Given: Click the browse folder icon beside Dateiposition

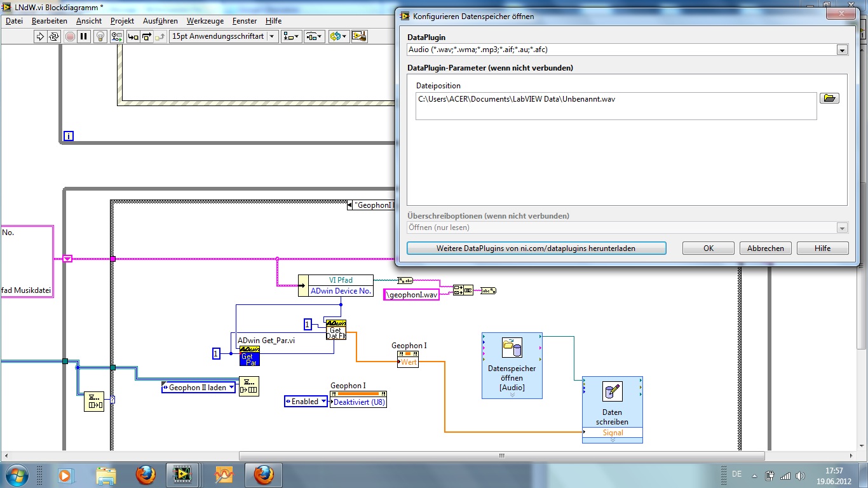Looking at the screenshot, I should coord(829,98).
